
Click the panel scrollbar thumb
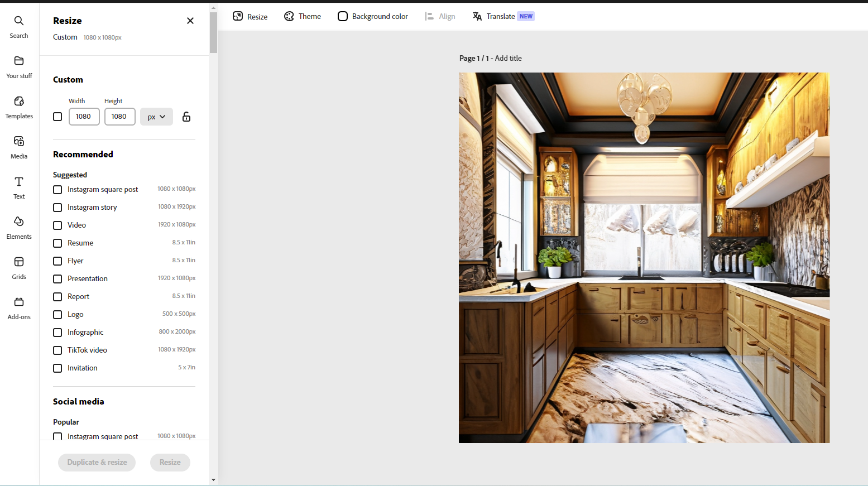(x=213, y=32)
